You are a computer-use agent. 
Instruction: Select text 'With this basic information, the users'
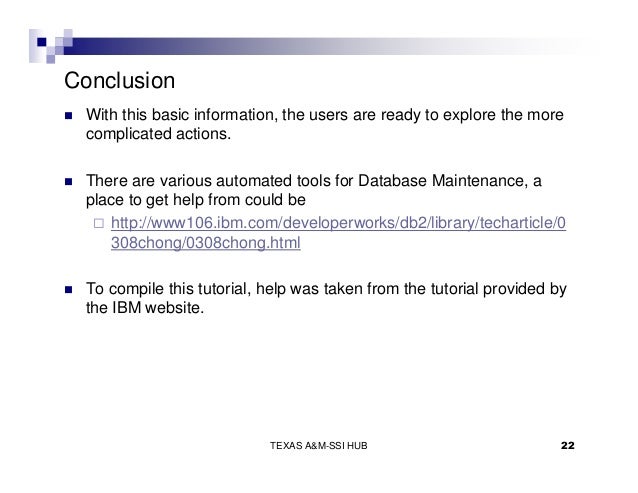click(x=217, y=115)
